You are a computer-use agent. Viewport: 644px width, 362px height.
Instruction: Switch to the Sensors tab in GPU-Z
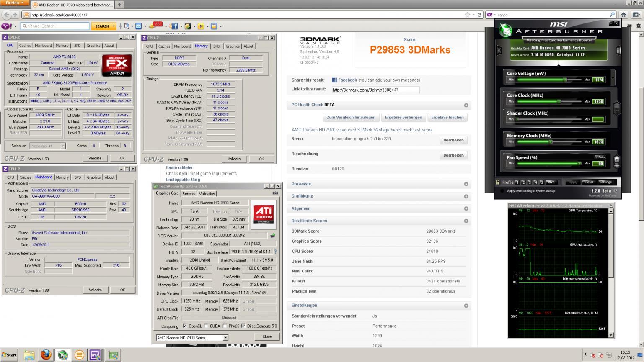point(189,194)
